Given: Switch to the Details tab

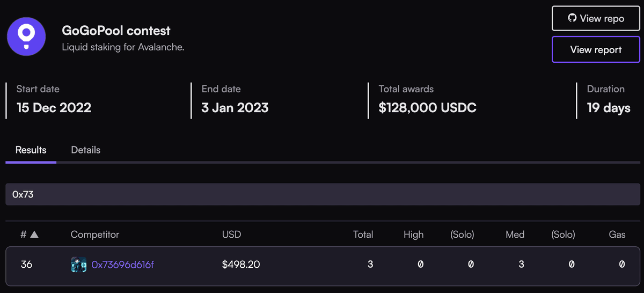Looking at the screenshot, I should coord(86,150).
